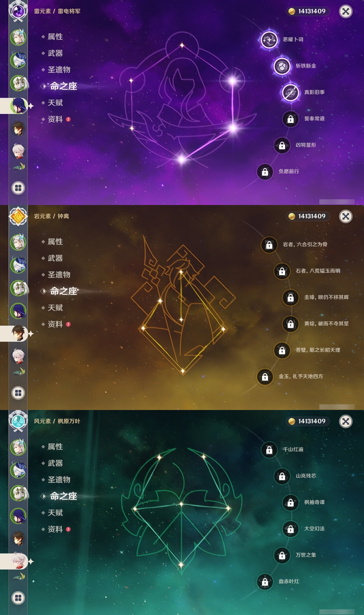Viewport: 364px width, 615px height.
Task: Click locked 负愿前行 constellation icon
Action: [x=265, y=172]
